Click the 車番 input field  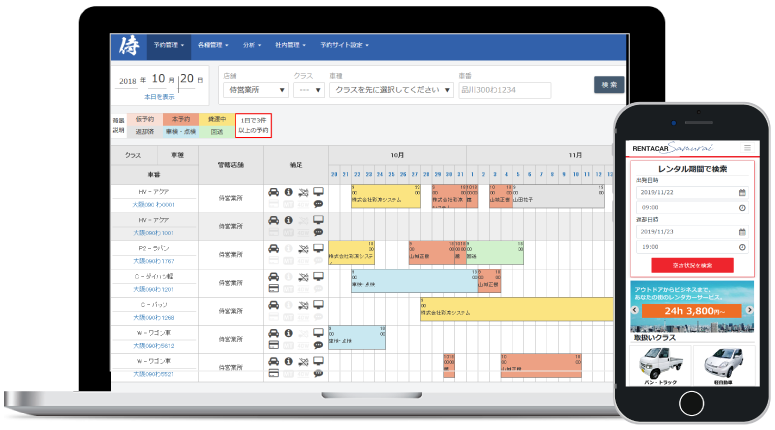(x=504, y=90)
